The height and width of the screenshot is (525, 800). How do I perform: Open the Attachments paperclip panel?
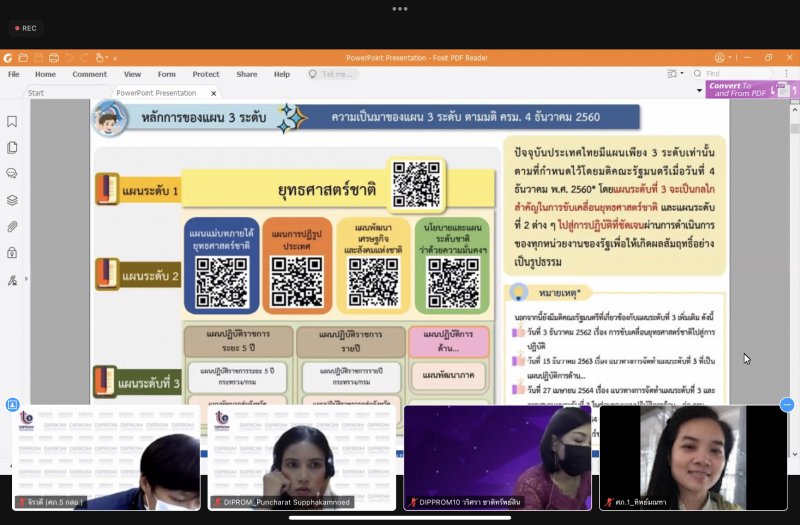point(12,227)
